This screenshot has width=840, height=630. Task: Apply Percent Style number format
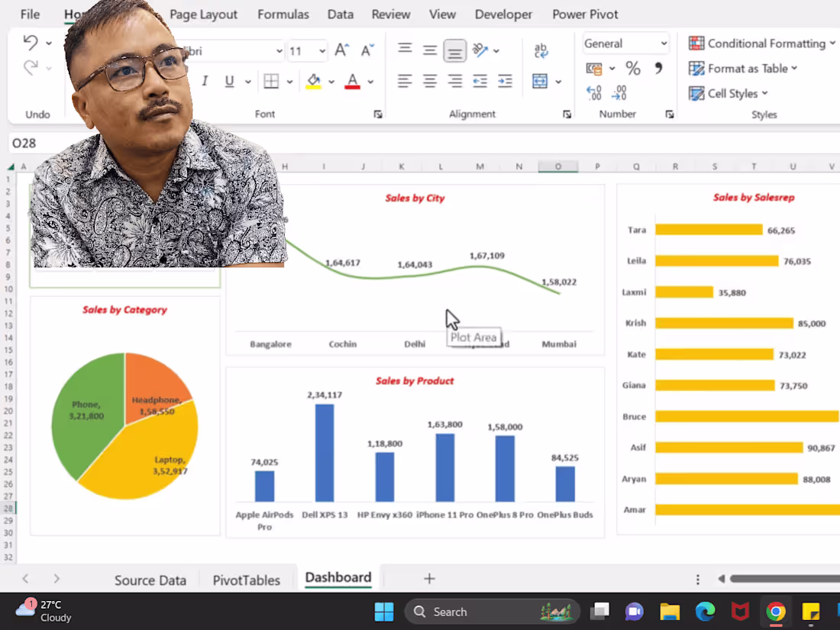632,69
